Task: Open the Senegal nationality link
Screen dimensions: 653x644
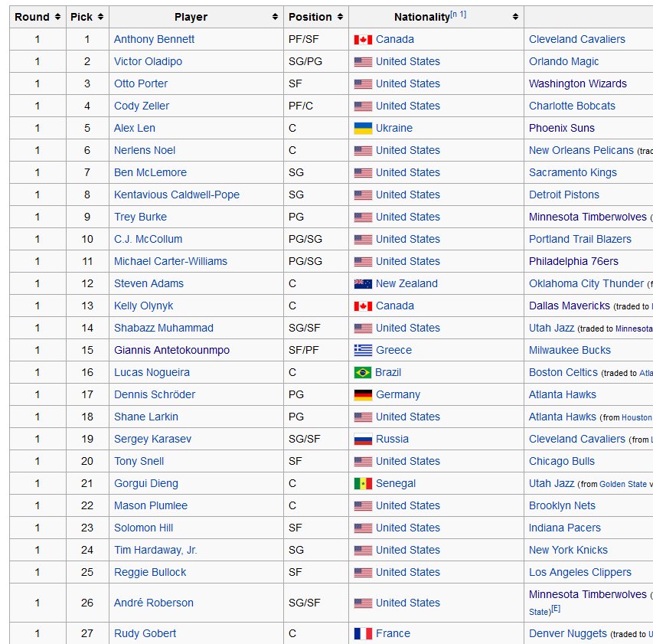Action: pyautogui.click(x=396, y=484)
